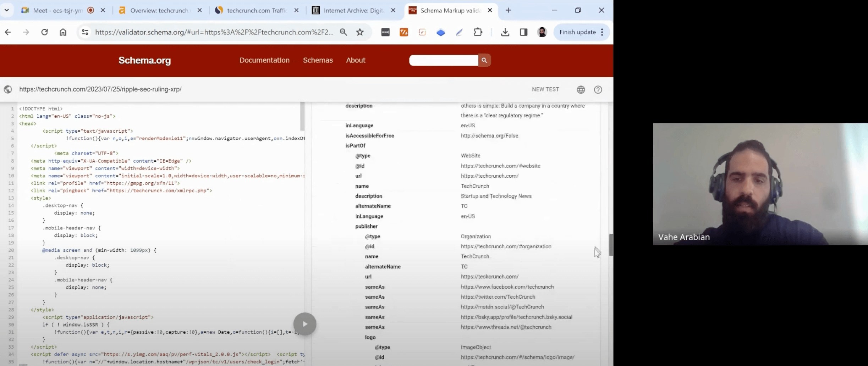Select the About menu item

pos(356,60)
